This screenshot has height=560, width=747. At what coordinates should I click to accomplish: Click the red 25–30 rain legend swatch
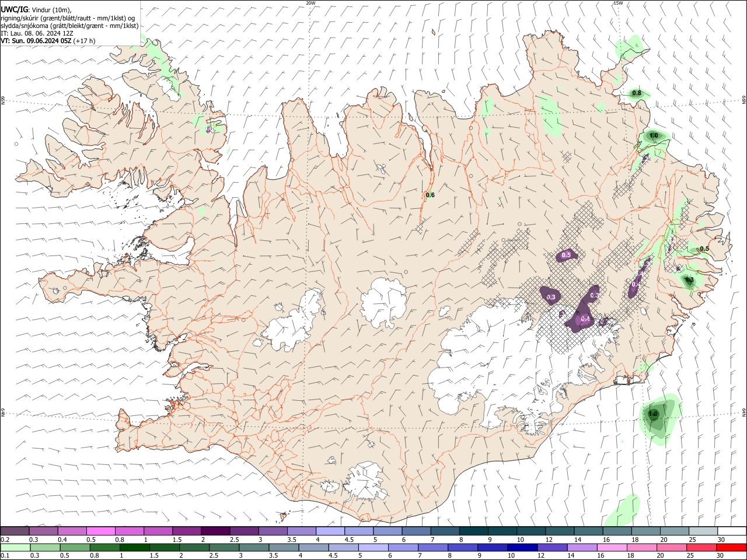tap(701, 547)
